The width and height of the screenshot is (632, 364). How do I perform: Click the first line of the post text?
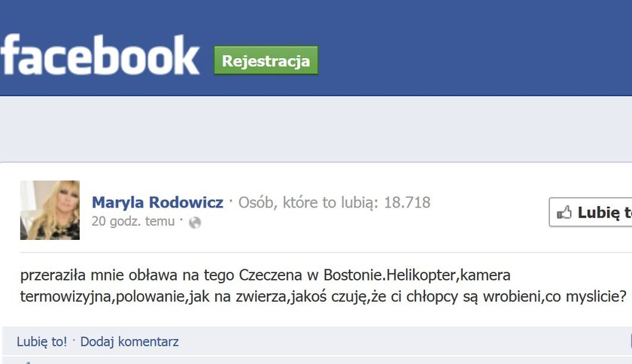pyautogui.click(x=265, y=275)
